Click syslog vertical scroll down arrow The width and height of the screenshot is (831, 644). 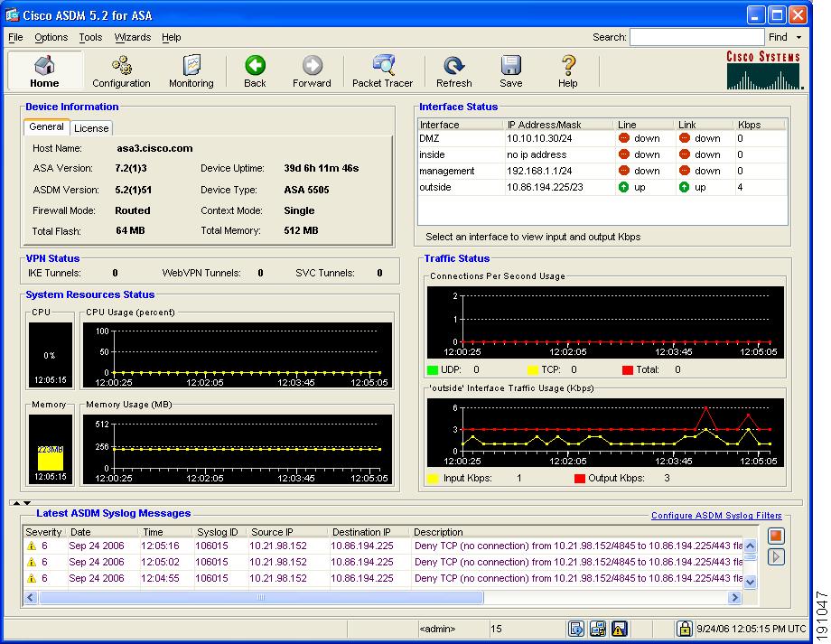tap(750, 582)
